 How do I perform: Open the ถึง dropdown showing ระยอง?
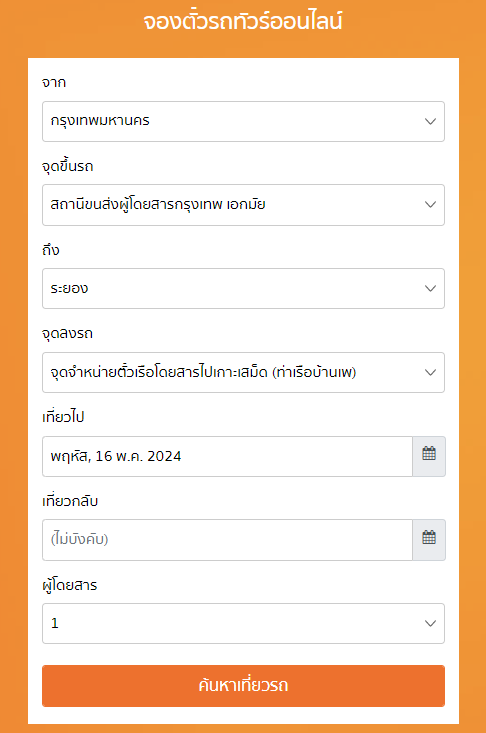point(243,288)
